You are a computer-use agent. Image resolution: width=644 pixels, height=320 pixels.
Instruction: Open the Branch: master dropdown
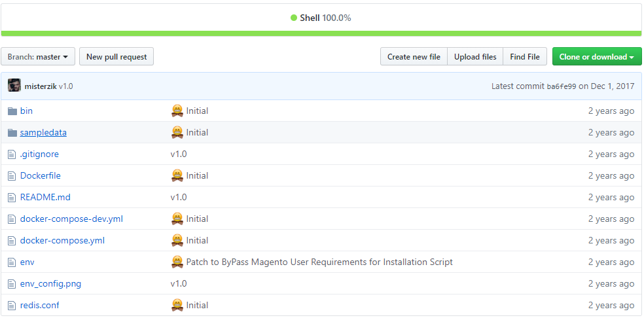pyautogui.click(x=38, y=57)
